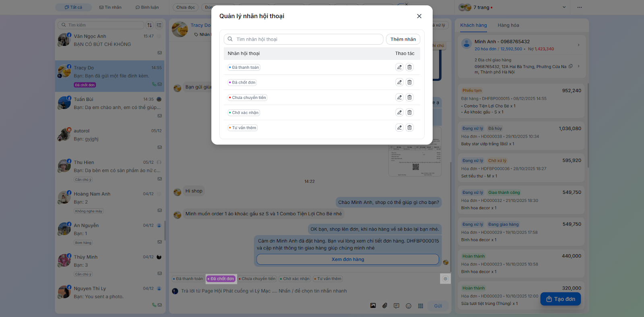The width and height of the screenshot is (644, 317).
Task: Open the Tuấn Bùi conversation
Action: click(109, 107)
